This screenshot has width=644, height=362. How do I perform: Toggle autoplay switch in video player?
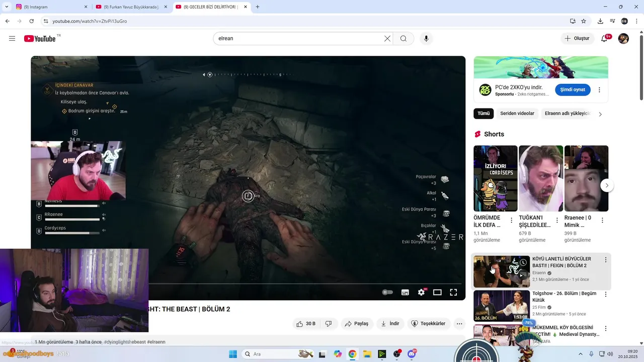pos(387,292)
